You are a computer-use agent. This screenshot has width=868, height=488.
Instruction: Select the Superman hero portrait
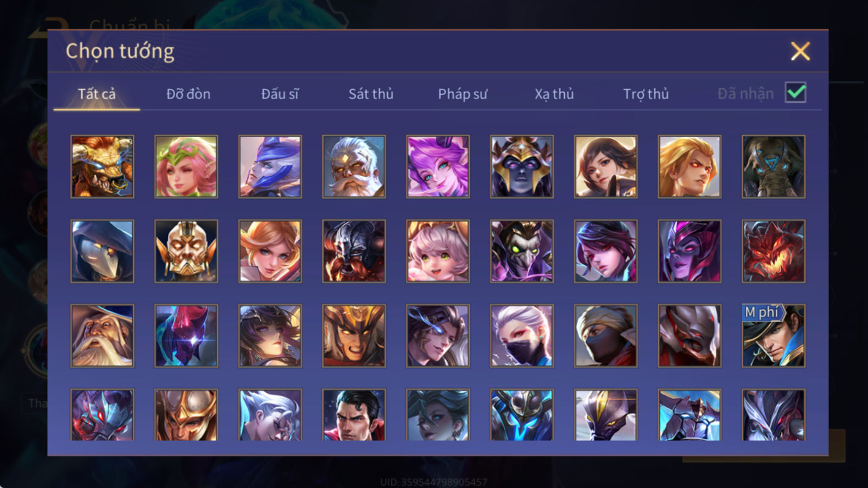[354, 415]
